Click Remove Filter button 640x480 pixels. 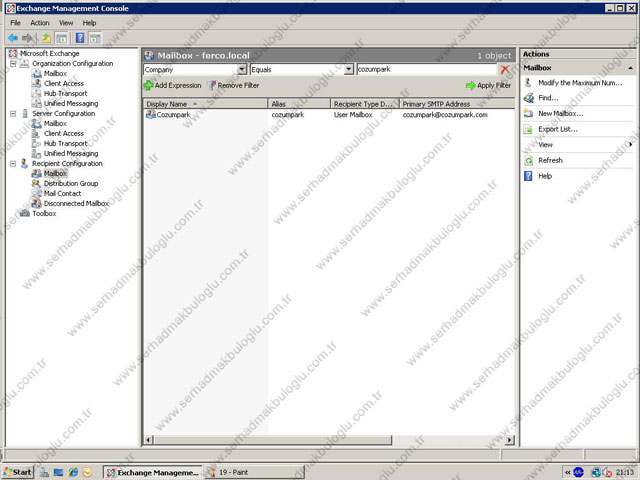click(233, 85)
